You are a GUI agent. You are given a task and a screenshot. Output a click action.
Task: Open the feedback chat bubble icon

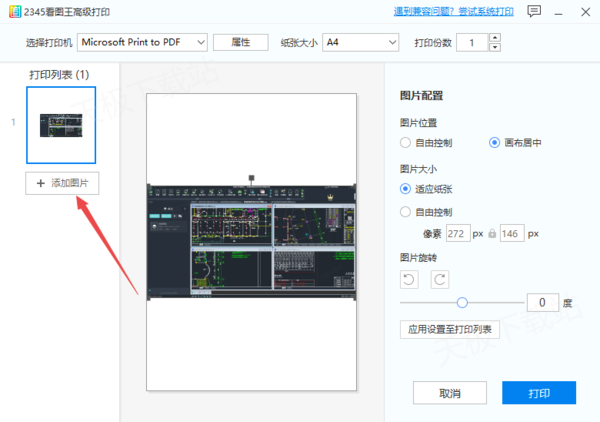[x=535, y=12]
